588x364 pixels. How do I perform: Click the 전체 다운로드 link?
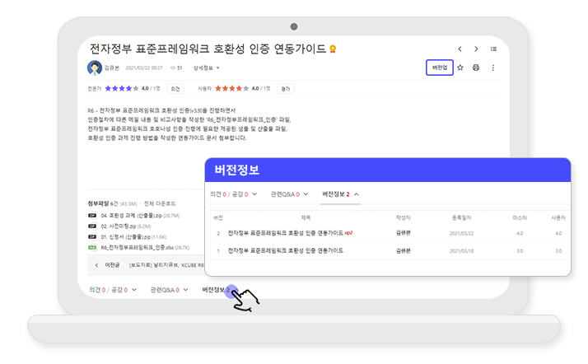coord(162,203)
